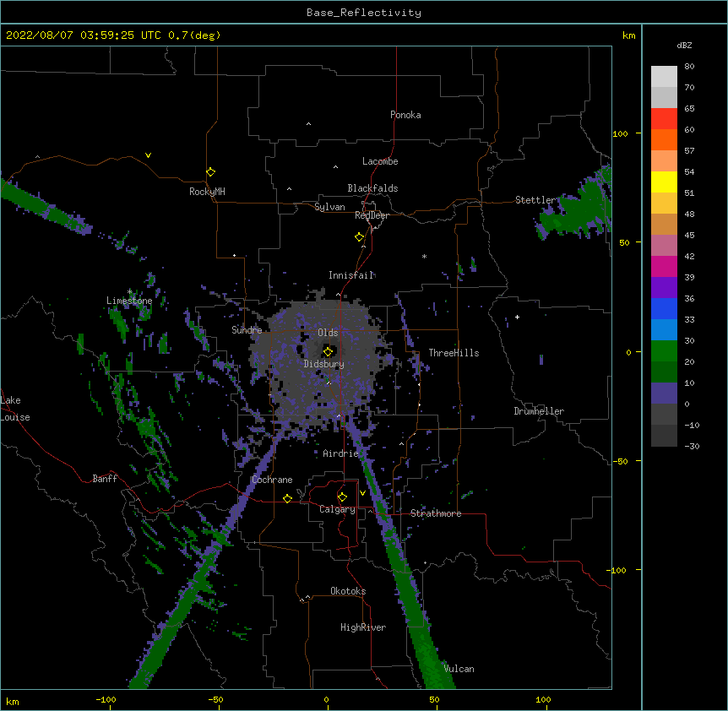The width and height of the screenshot is (728, 711).
Task: Click the yellow diamond marker above Calgary label
Action: point(342,497)
